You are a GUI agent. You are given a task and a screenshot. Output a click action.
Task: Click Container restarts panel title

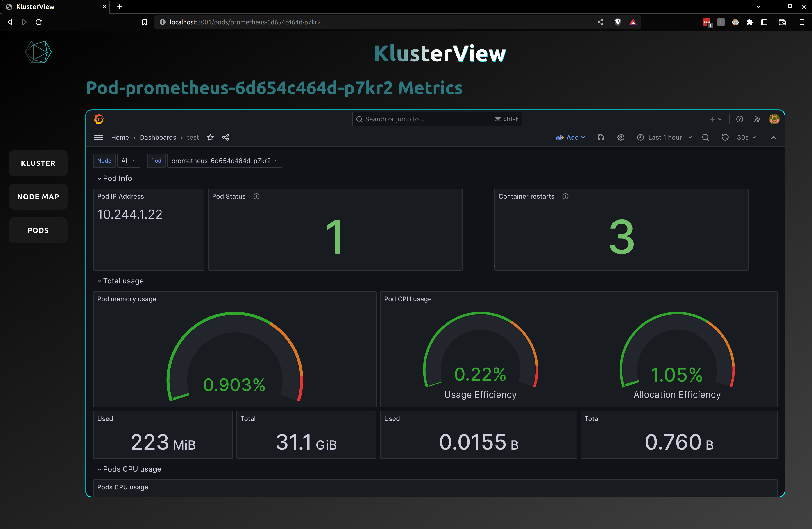[526, 197]
